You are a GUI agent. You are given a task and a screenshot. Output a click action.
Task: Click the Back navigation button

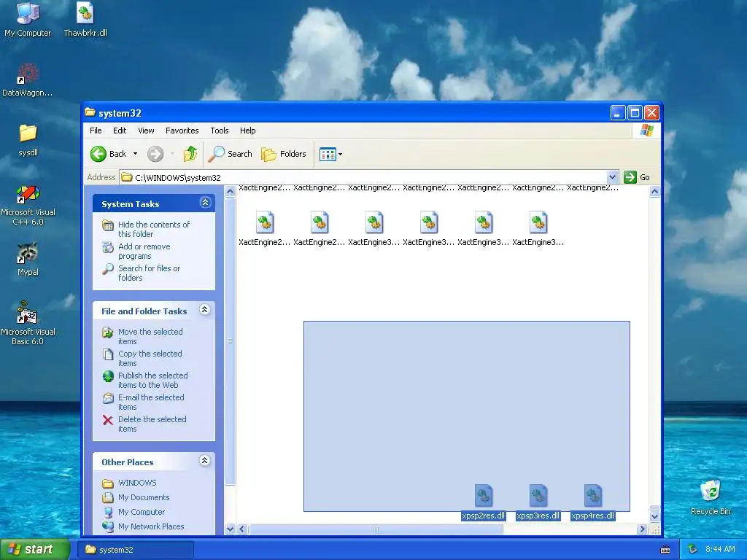pos(109,154)
